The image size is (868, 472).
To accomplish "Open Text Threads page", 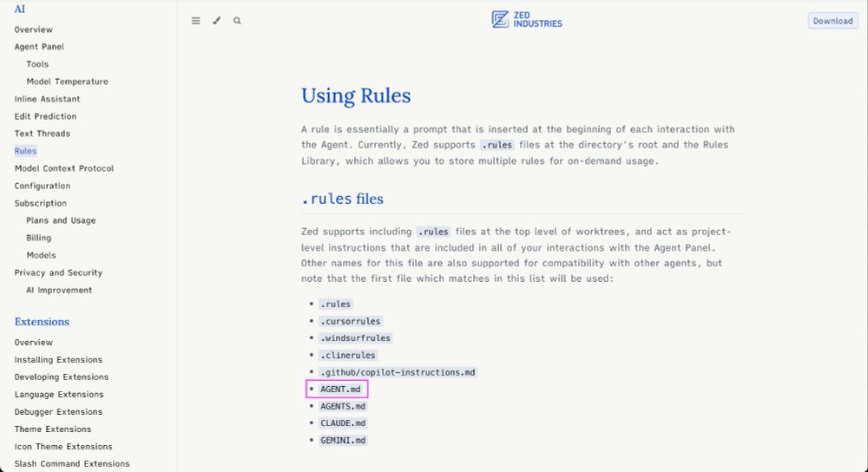I will tap(42, 134).
